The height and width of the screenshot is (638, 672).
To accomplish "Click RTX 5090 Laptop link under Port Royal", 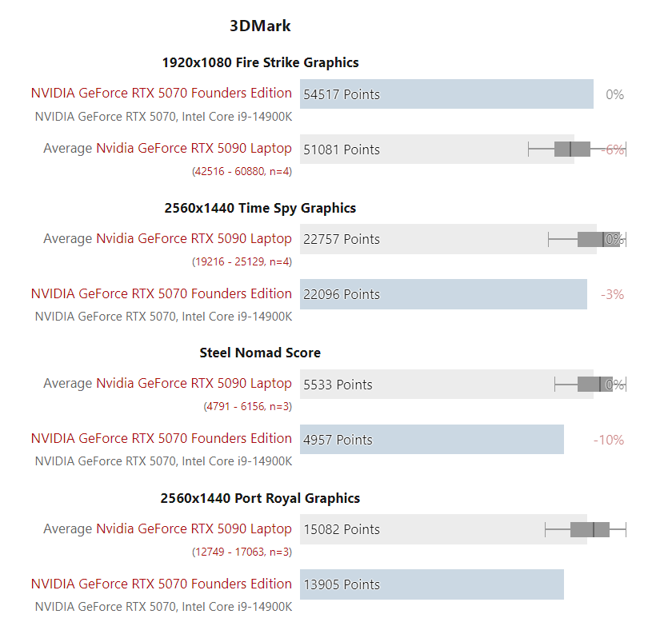I will 194,528.
